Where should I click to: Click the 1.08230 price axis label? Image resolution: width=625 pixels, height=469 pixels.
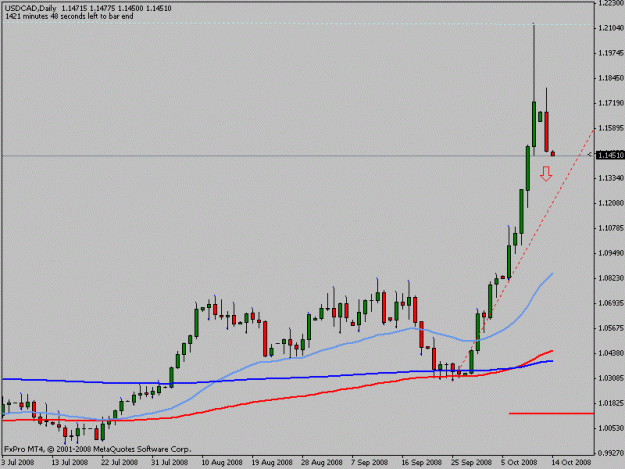pos(611,278)
